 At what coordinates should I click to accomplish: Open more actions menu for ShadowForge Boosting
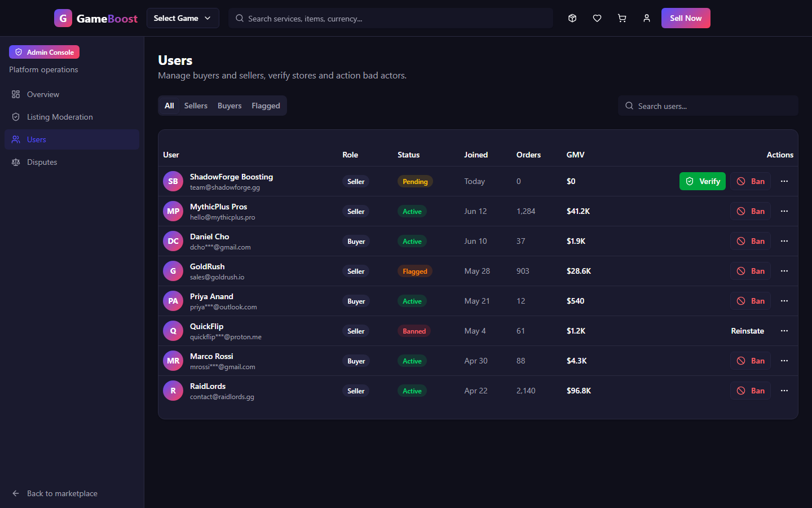click(784, 181)
